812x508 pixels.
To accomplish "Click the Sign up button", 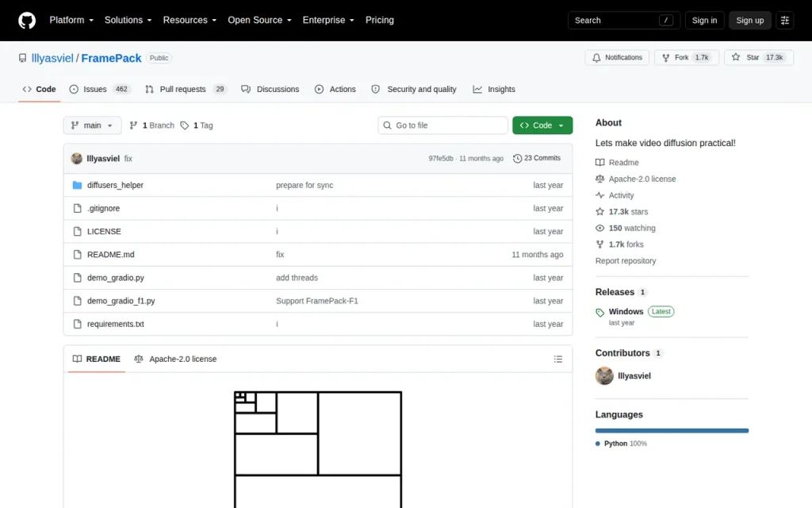I will pyautogui.click(x=750, y=20).
